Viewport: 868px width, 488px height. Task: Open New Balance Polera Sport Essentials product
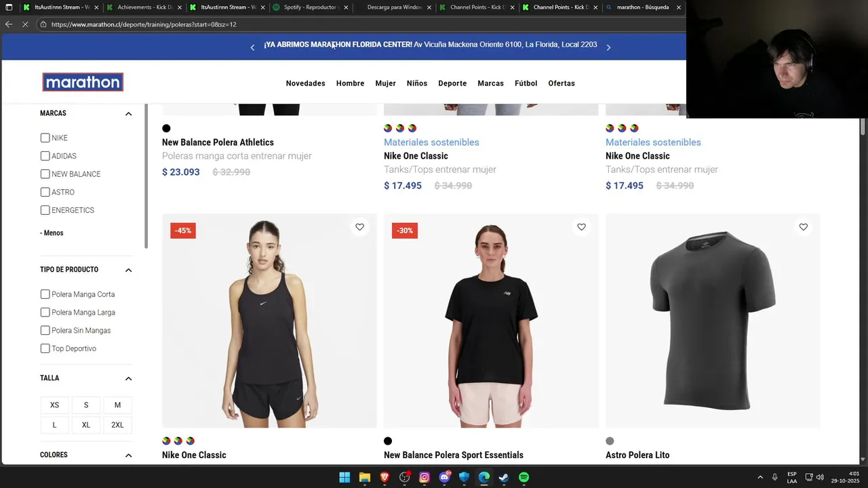(x=454, y=455)
